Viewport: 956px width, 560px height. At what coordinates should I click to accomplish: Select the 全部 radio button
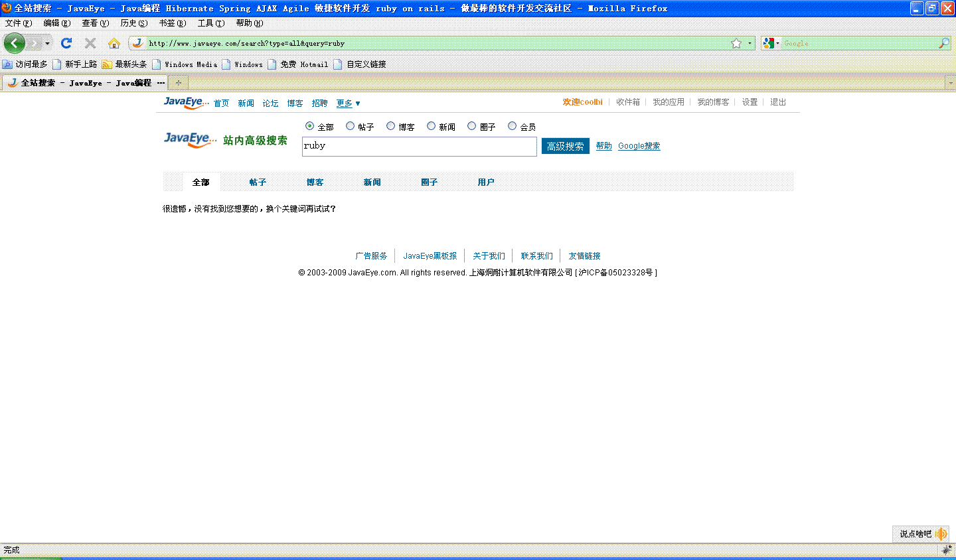309,126
